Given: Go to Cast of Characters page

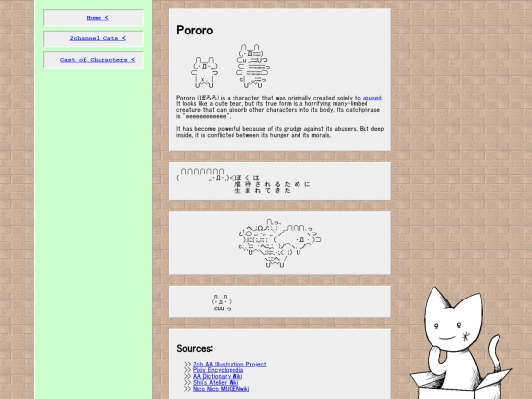Looking at the screenshot, I should coord(98,60).
